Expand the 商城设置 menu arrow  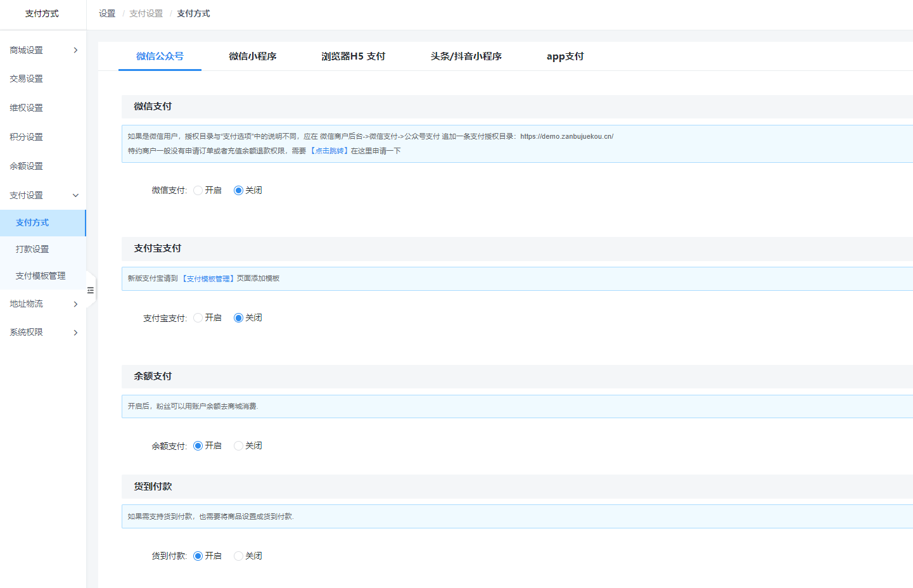pyautogui.click(x=75, y=50)
